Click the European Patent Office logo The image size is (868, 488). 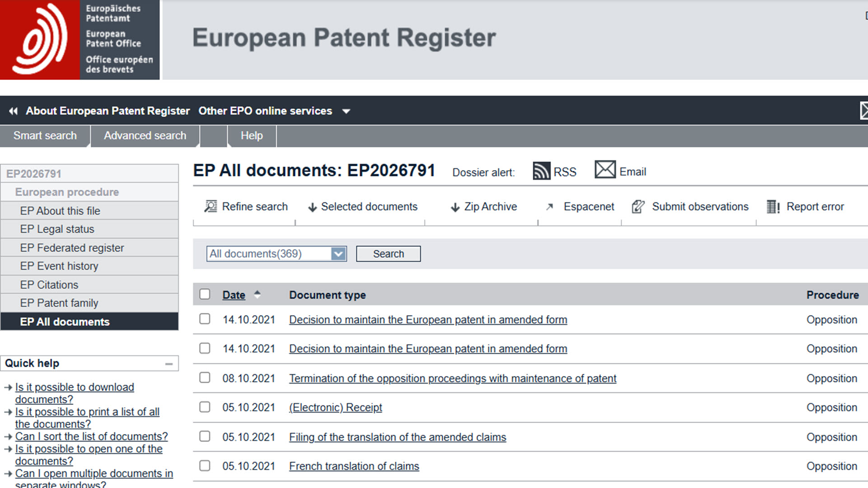point(80,40)
